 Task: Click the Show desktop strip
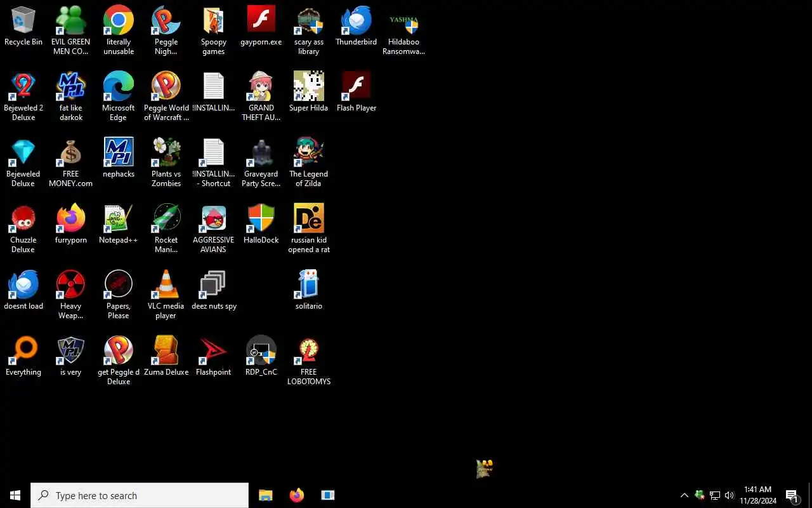click(810, 495)
